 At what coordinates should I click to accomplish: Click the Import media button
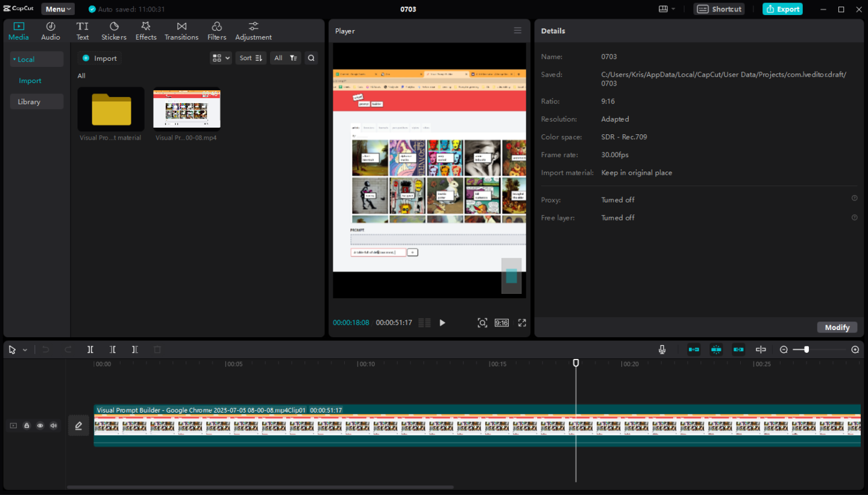click(x=99, y=58)
